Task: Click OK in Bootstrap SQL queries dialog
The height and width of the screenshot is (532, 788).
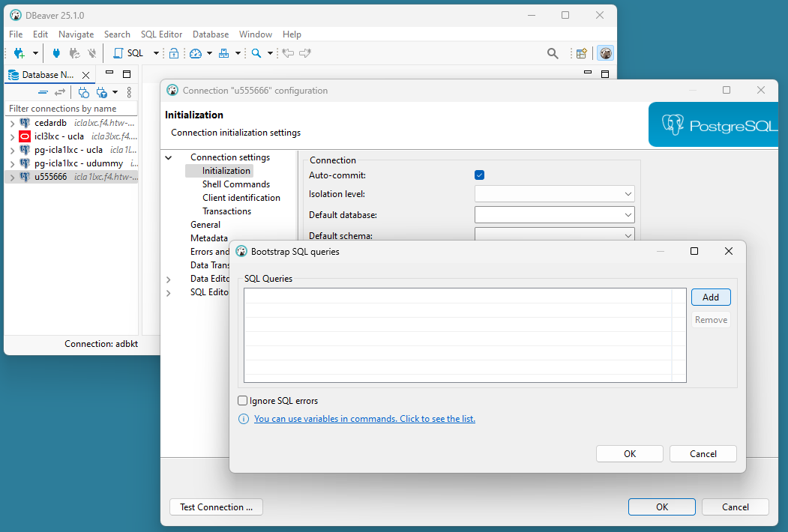Action: [629, 453]
